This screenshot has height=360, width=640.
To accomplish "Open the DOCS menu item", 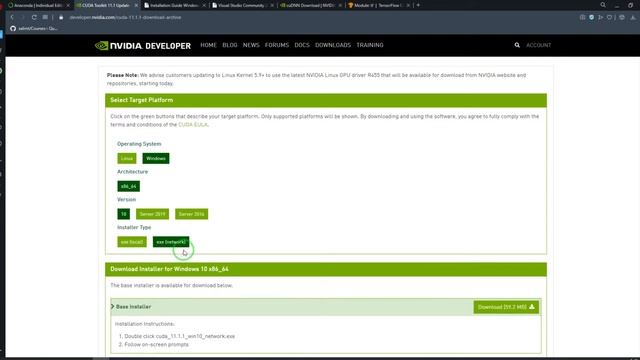I will (302, 45).
